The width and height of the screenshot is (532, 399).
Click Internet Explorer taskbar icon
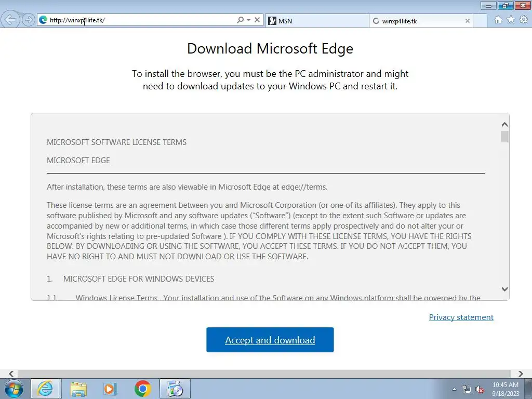click(45, 389)
